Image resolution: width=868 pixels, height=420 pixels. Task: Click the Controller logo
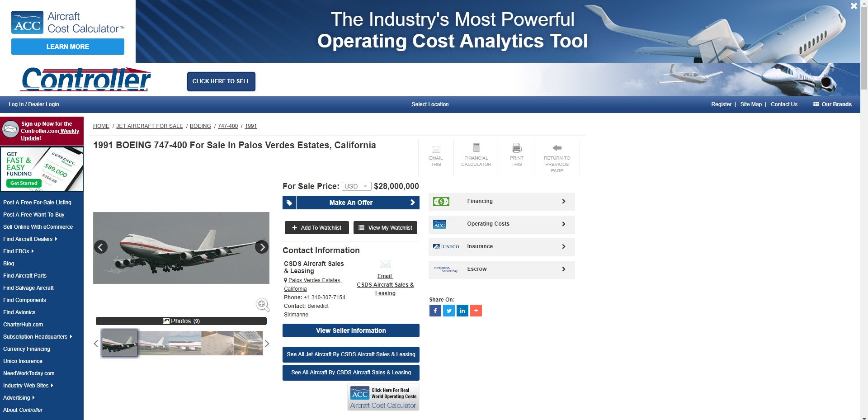point(86,80)
